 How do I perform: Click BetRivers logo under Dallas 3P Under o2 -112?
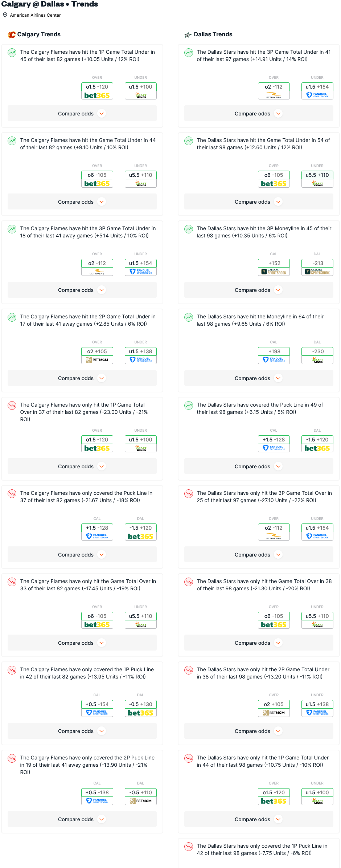tap(274, 95)
